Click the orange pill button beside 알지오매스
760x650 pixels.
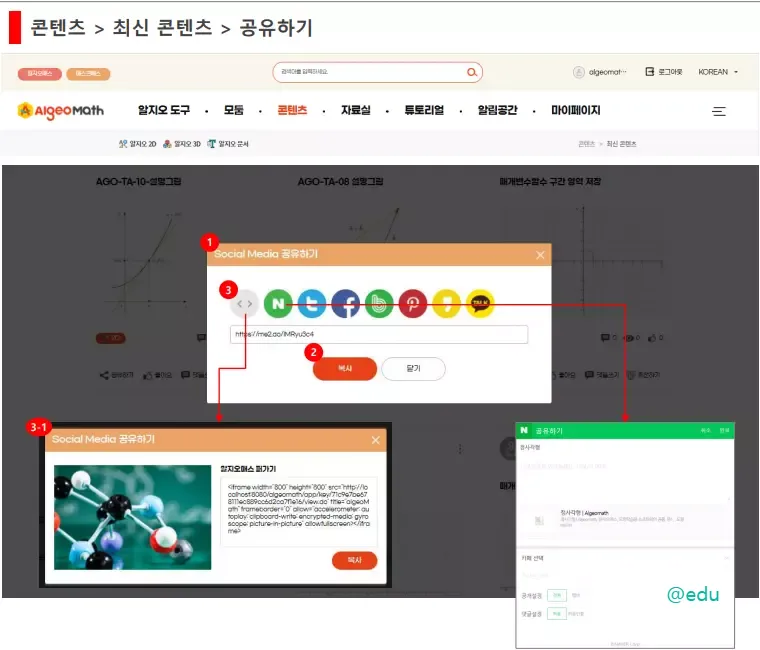[x=88, y=74]
